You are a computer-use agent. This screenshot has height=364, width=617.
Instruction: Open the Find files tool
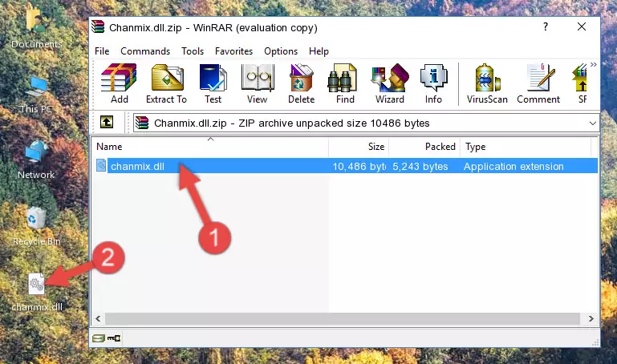click(x=345, y=83)
